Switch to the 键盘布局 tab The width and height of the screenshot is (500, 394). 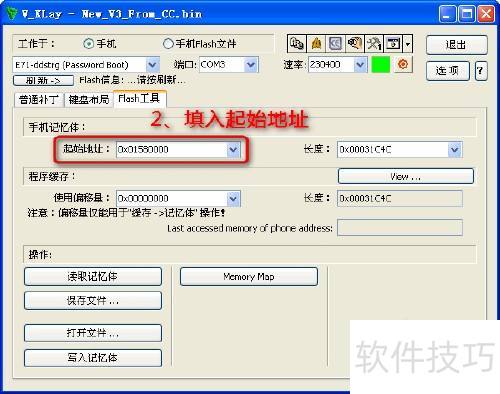point(89,100)
